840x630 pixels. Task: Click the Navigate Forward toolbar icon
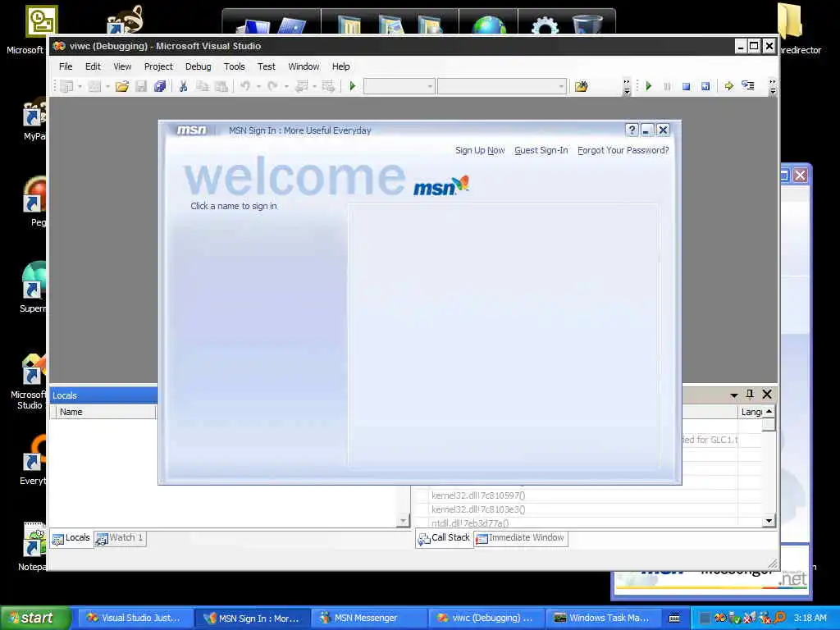click(328, 86)
